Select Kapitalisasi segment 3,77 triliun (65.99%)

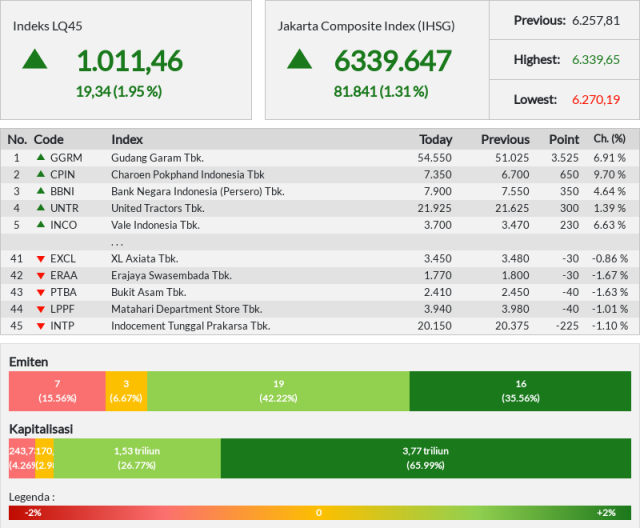(x=426, y=458)
